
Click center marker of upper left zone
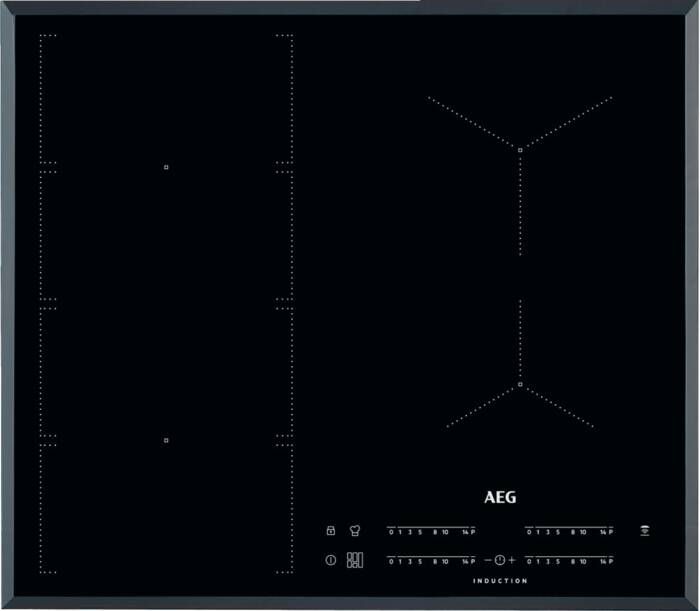[166, 167]
